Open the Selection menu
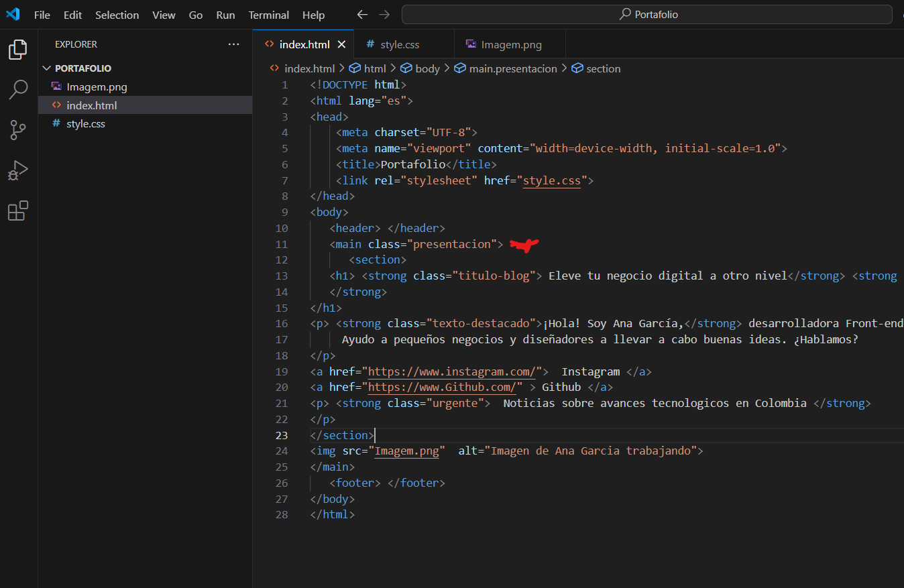 coord(117,15)
